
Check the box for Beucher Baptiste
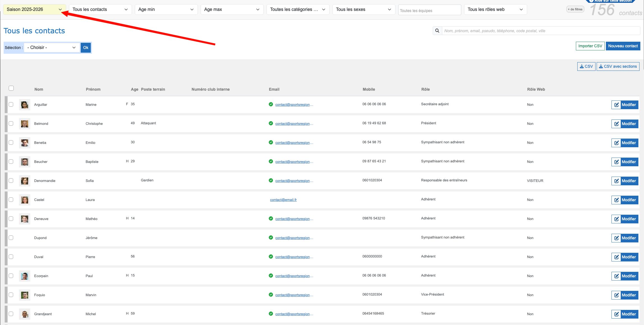click(11, 162)
